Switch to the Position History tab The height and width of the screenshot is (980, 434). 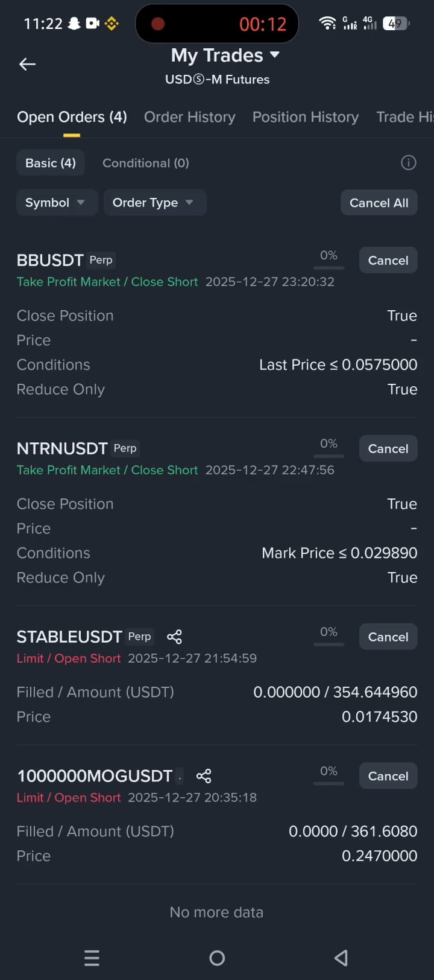click(x=306, y=117)
